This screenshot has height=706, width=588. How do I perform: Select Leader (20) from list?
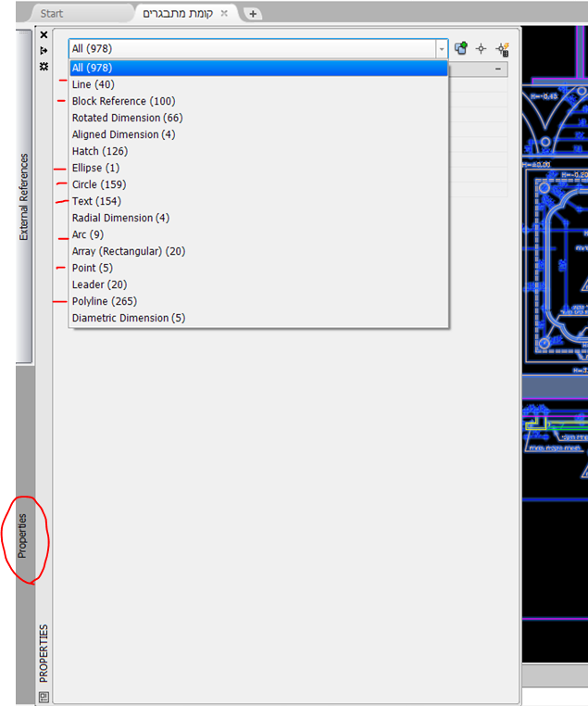(x=258, y=284)
